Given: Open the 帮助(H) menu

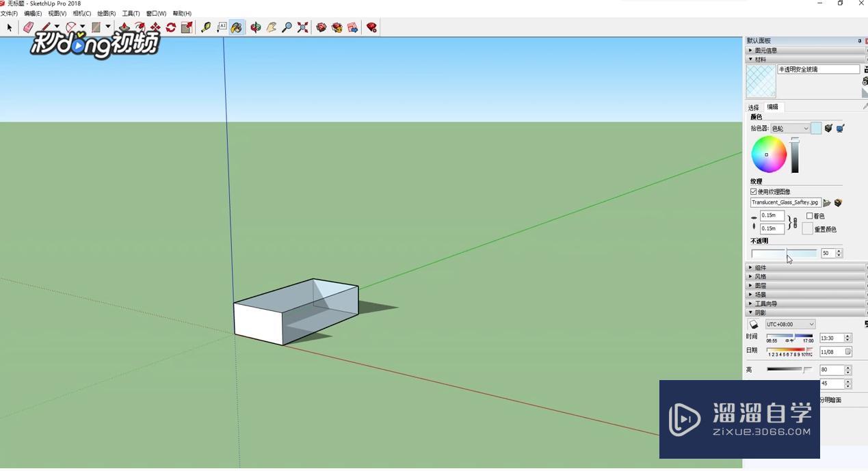Looking at the screenshot, I should 182,14.
